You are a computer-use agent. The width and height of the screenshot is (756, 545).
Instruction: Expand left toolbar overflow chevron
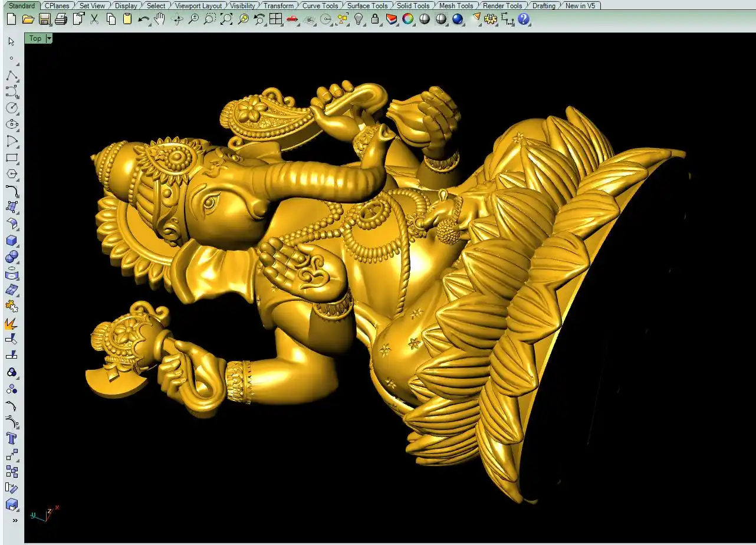point(15,520)
